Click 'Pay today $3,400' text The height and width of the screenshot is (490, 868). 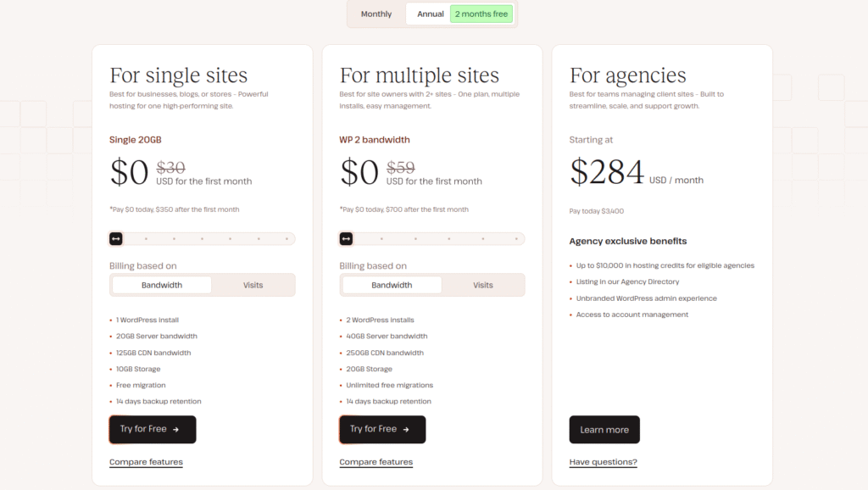coord(597,211)
